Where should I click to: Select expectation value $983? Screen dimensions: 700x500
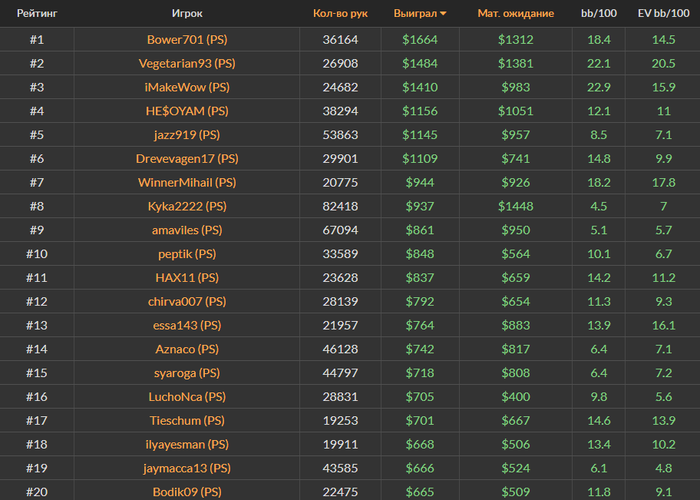tap(516, 87)
